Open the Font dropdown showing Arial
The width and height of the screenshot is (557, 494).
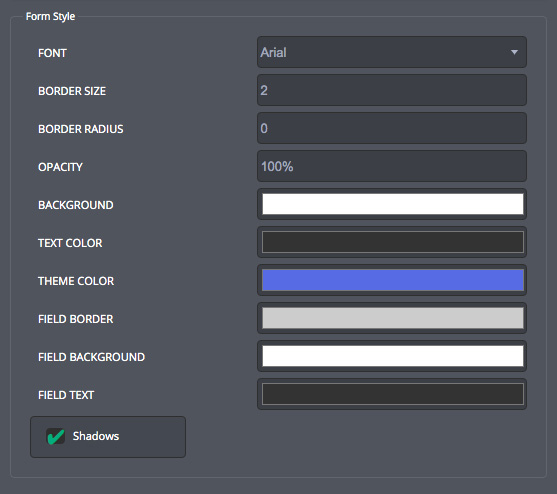[x=392, y=52]
